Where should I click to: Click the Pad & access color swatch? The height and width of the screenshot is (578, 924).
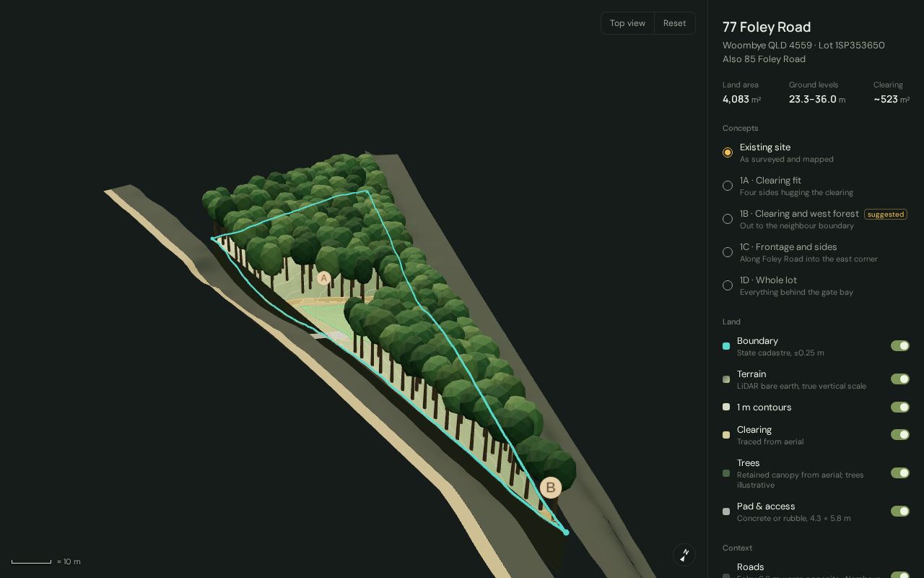pos(726,512)
